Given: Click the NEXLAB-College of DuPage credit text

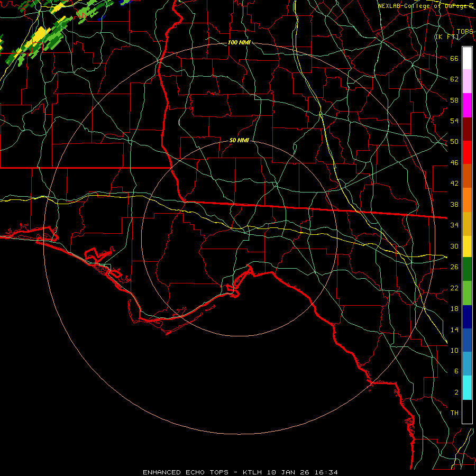Looking at the screenshot, I should tap(425, 6).
